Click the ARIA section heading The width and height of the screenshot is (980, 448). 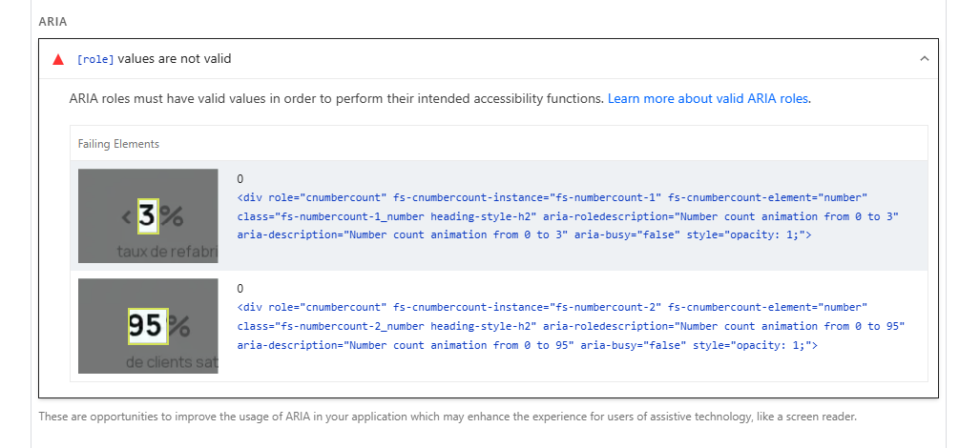tap(52, 20)
